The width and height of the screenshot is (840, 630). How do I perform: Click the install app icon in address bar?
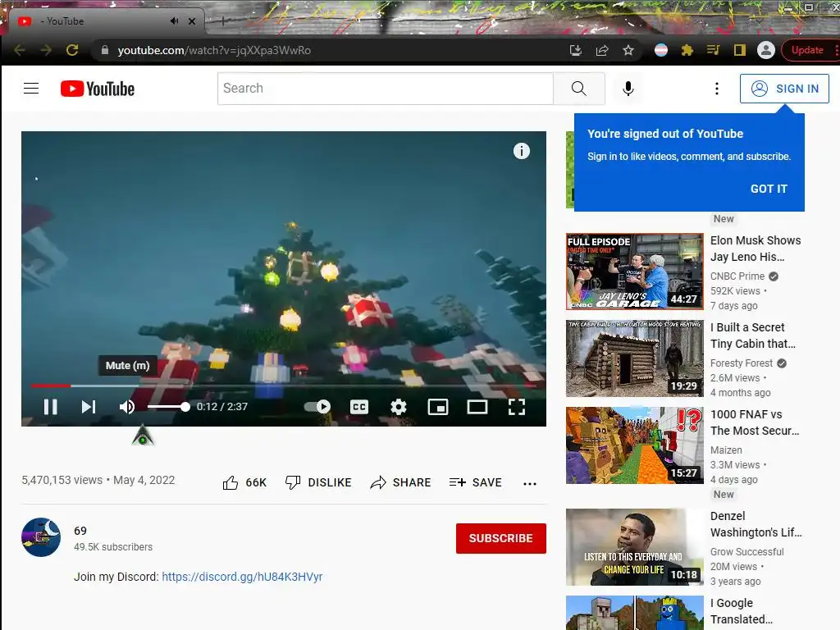tap(575, 50)
